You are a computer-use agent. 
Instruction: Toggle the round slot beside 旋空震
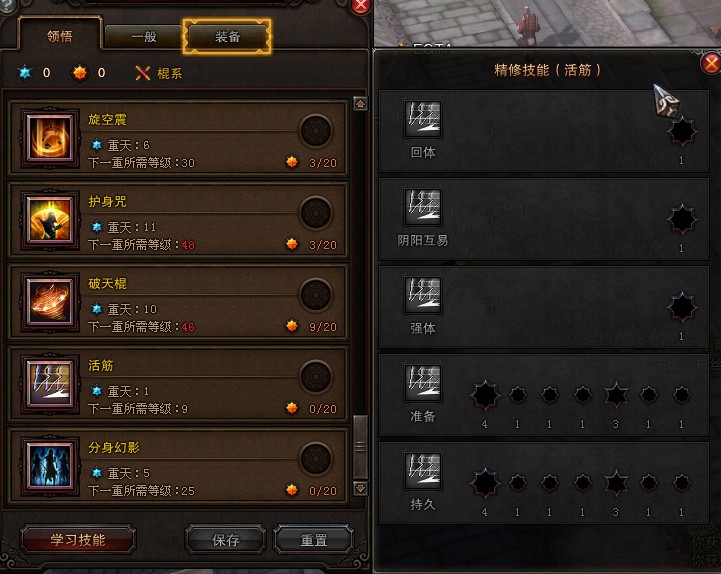tap(316, 131)
